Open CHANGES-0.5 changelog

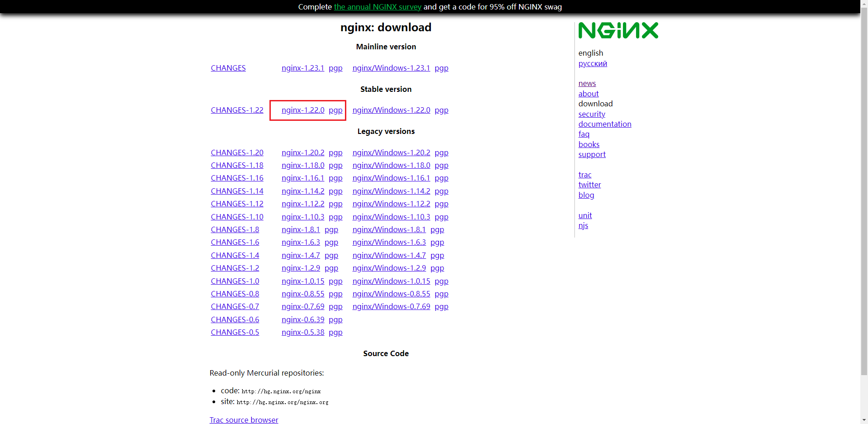235,332
